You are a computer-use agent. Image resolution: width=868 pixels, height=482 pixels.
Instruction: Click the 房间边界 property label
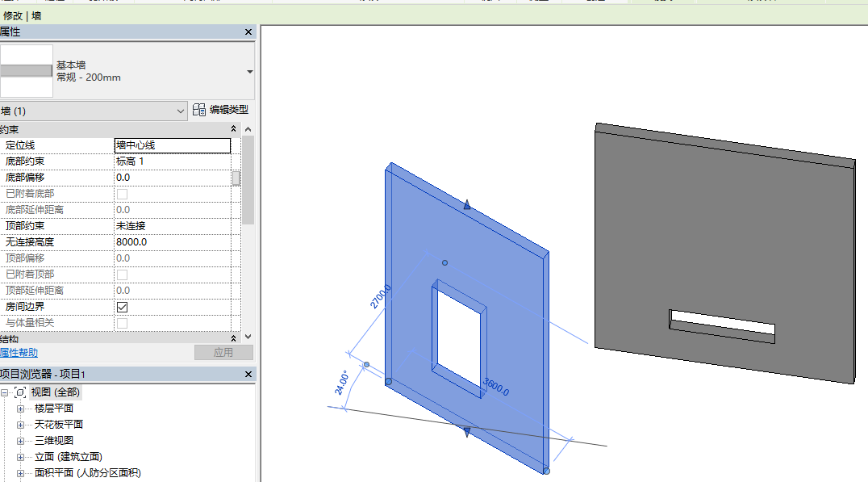(x=25, y=306)
